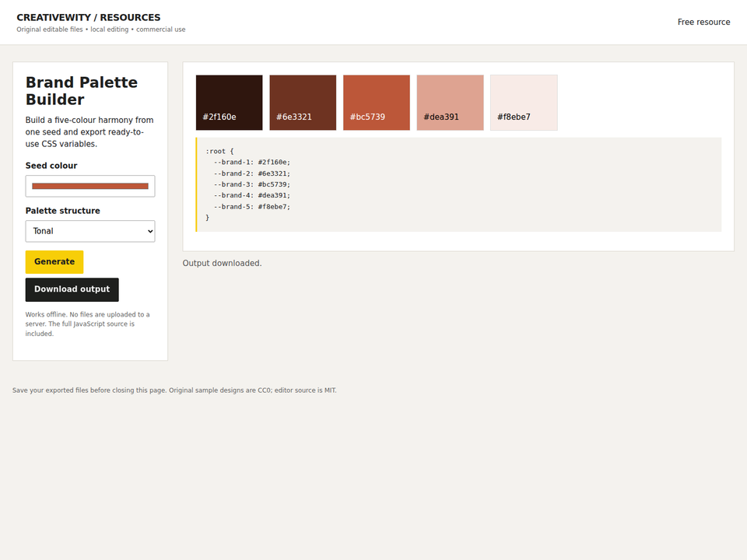Image resolution: width=747 pixels, height=560 pixels.
Task: Open the Palette structure dropdown showing Tonal
Action: (x=90, y=231)
